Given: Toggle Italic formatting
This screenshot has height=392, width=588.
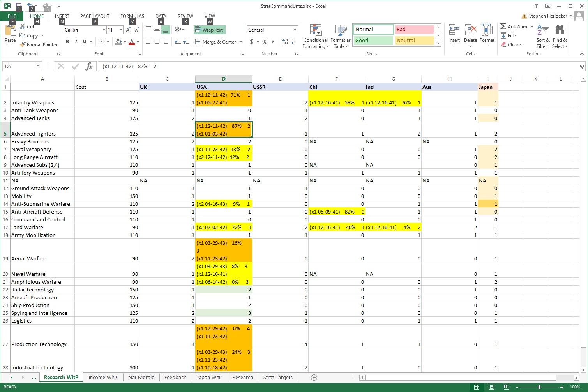Looking at the screenshot, I should coord(76,42).
